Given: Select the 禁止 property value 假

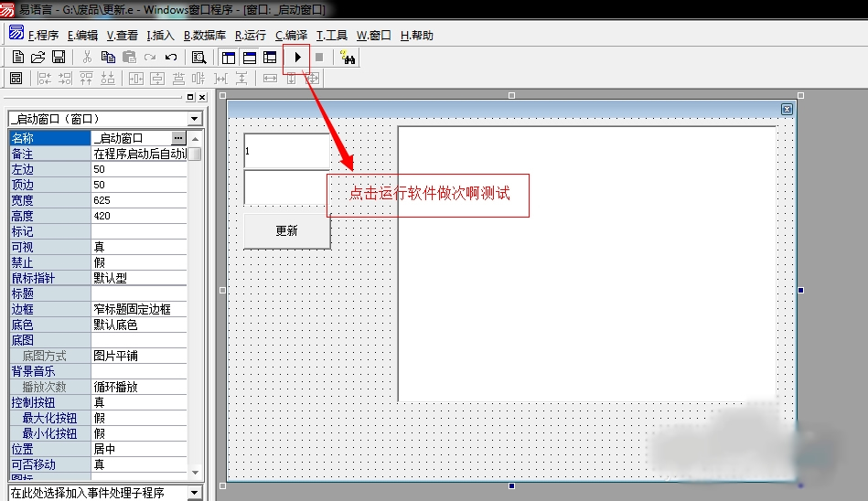Looking at the screenshot, I should click(x=139, y=262).
